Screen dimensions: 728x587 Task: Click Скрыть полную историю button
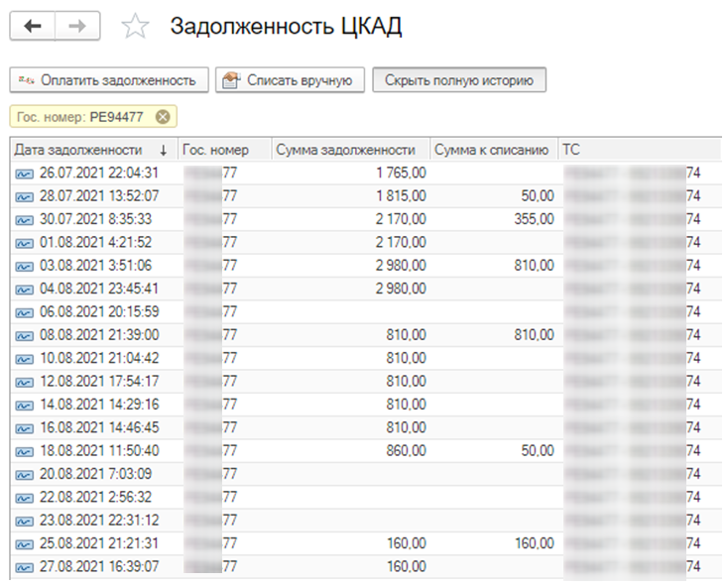pyautogui.click(x=459, y=80)
